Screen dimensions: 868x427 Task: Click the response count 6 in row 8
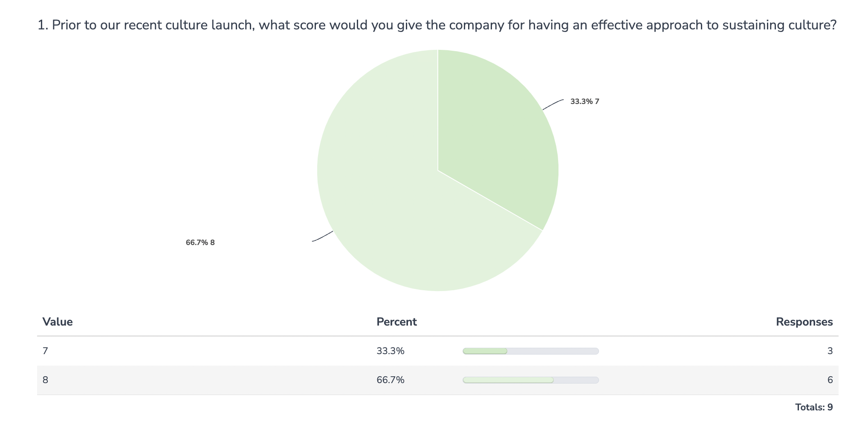point(830,380)
